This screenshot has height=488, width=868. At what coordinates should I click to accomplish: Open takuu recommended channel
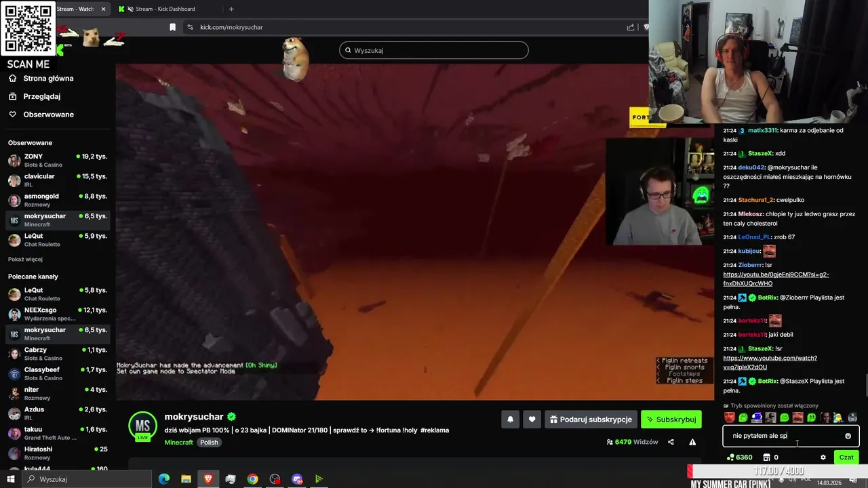58,433
